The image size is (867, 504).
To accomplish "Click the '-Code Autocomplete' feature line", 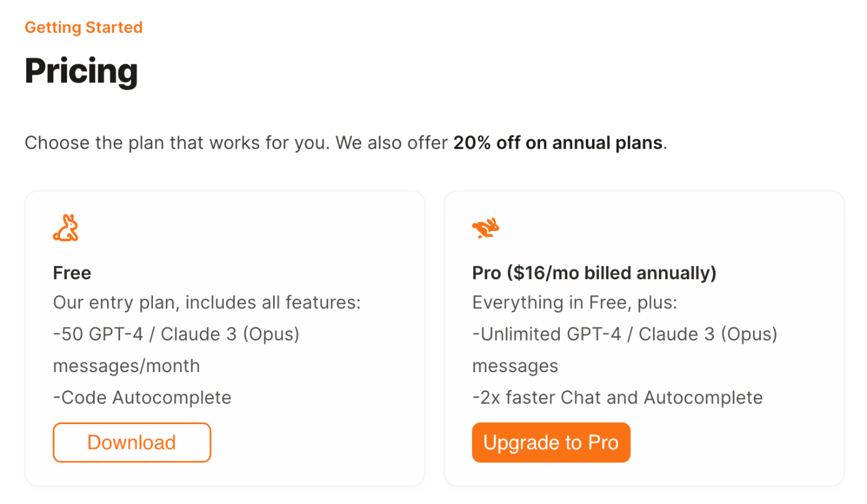I will coord(142,397).
